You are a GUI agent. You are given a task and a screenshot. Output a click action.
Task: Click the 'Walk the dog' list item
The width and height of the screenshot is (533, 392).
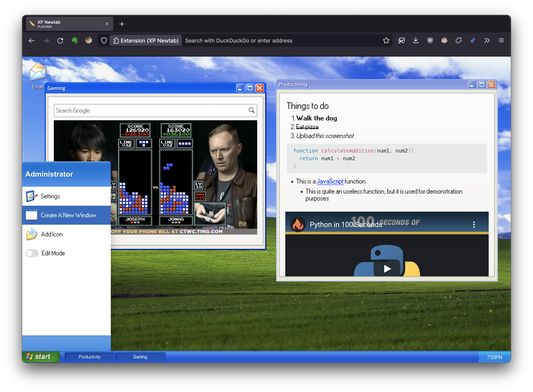tap(316, 118)
